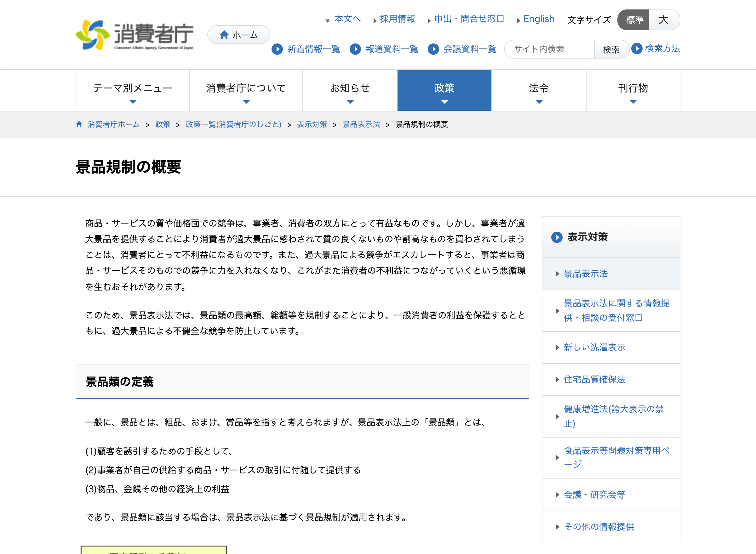
Task: Open the 採用情報 link
Action: (x=398, y=19)
